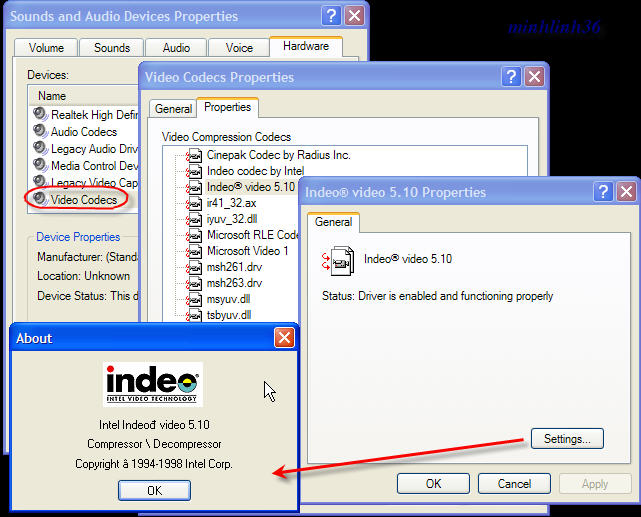
Task: Dismiss the About dialog with OK
Action: 154,490
